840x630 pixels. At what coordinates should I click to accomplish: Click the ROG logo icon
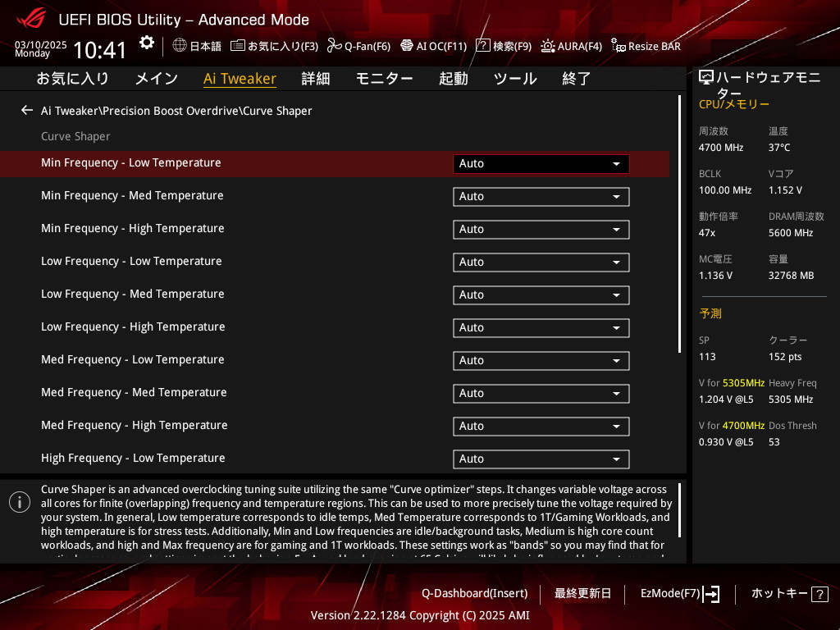coord(31,19)
